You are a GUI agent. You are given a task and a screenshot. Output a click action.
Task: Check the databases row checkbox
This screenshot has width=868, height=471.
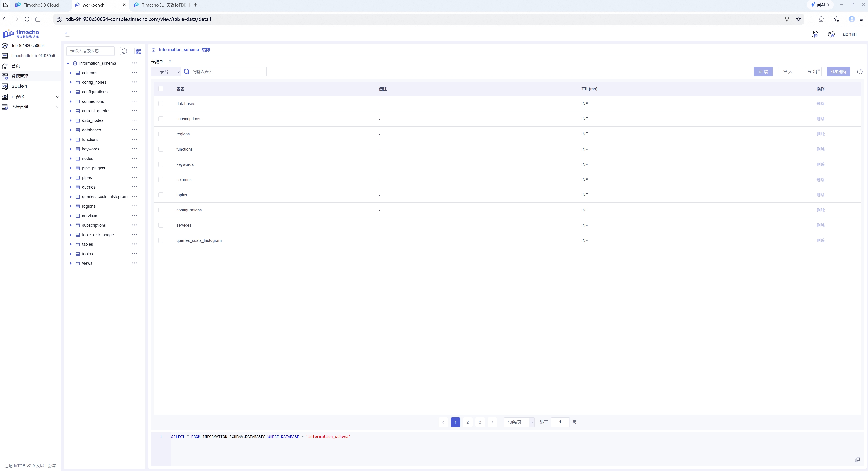pos(161,104)
